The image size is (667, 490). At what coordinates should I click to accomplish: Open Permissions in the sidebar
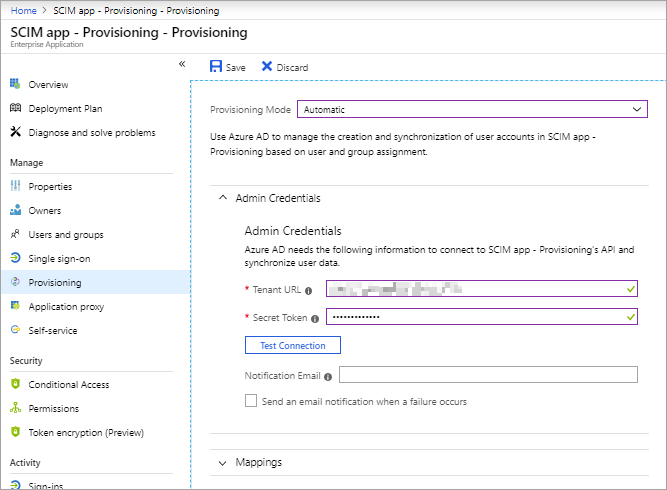[x=54, y=409]
